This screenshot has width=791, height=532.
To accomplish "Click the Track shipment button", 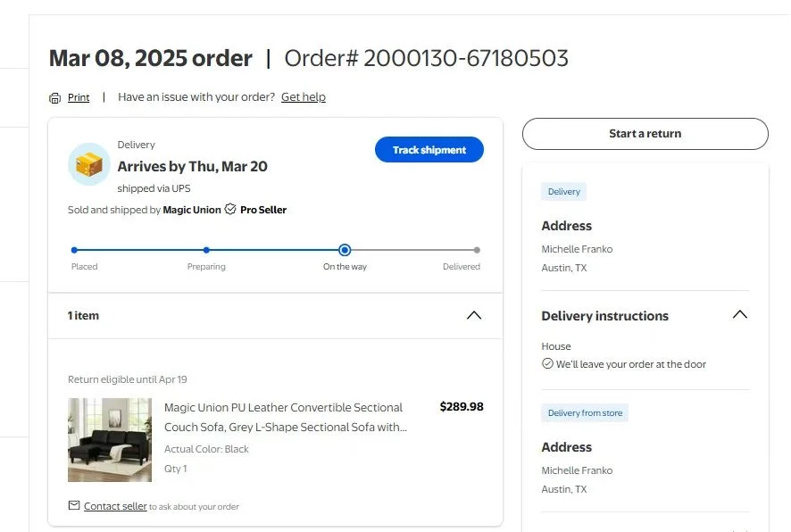I will coord(429,150).
